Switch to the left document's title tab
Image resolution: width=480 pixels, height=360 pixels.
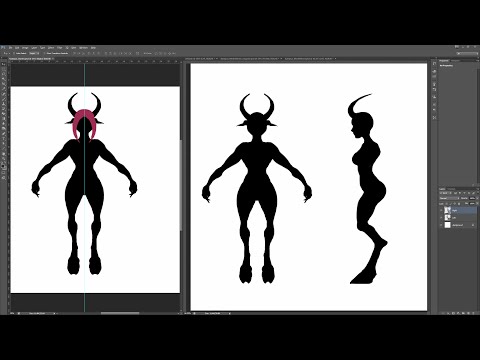[x=30, y=59]
